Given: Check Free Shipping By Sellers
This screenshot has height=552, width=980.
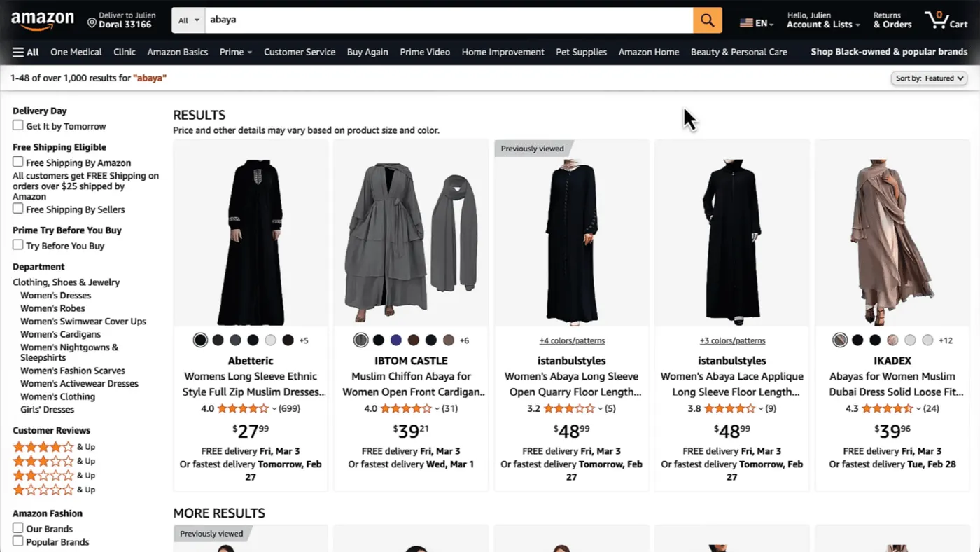Looking at the screenshot, I should tap(18, 209).
